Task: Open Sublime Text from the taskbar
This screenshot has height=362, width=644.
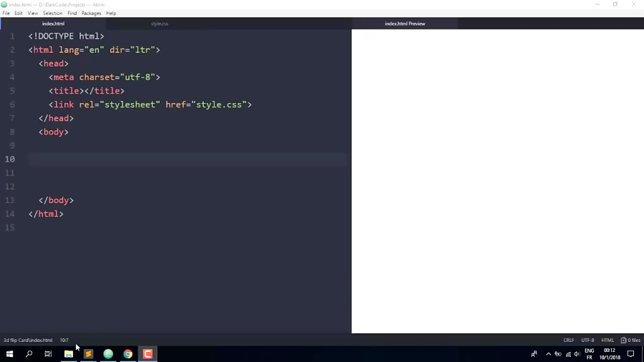Action: coord(89,354)
